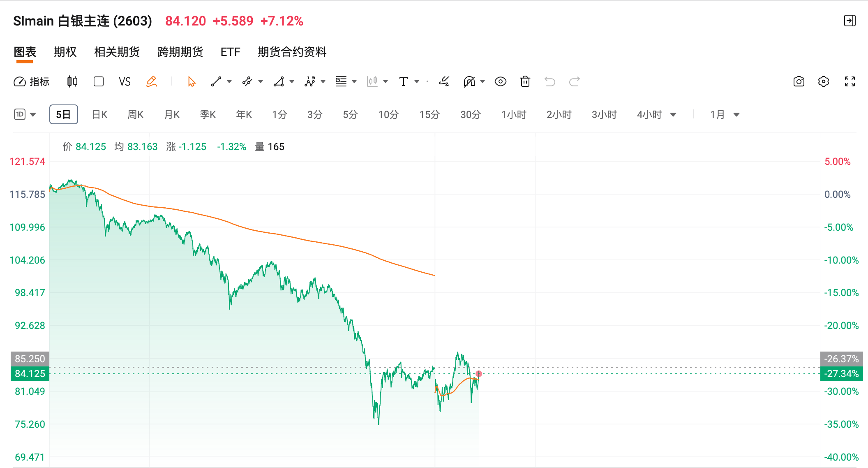Activate the drawing pen tool
868x468 pixels.
point(152,81)
